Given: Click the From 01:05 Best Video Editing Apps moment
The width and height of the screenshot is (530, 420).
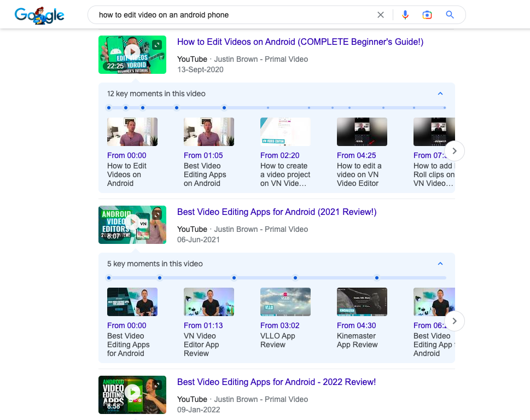Looking at the screenshot, I should (x=208, y=132).
